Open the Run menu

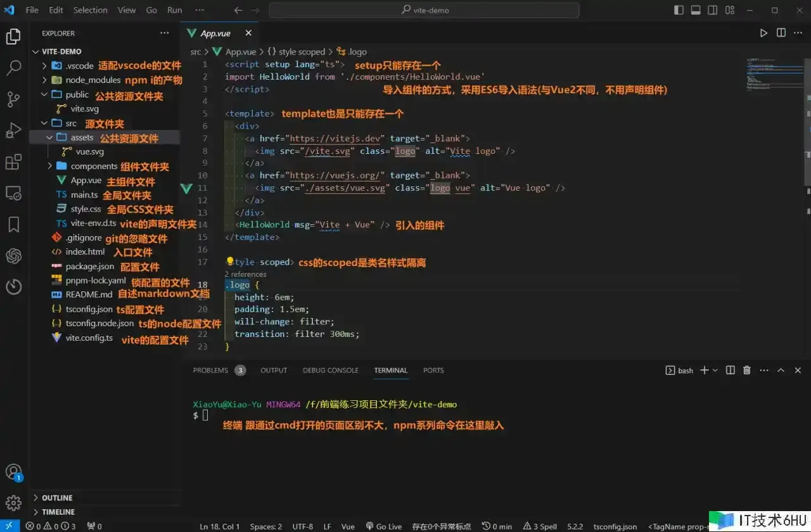coord(175,10)
